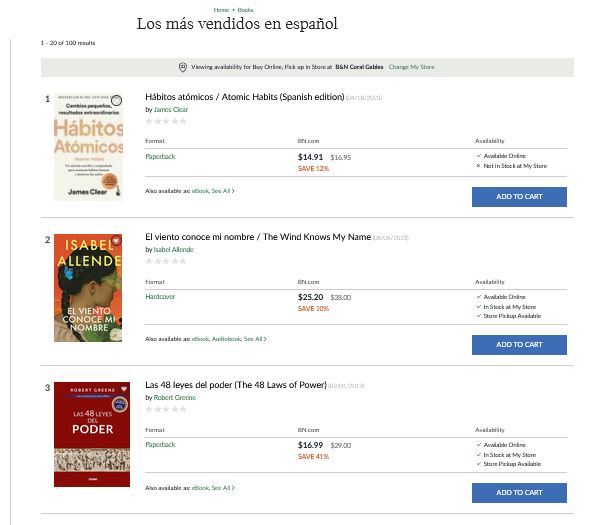Screen dimensions: 609x525
Task: Go to Books breadcrumb
Action: (x=245, y=10)
